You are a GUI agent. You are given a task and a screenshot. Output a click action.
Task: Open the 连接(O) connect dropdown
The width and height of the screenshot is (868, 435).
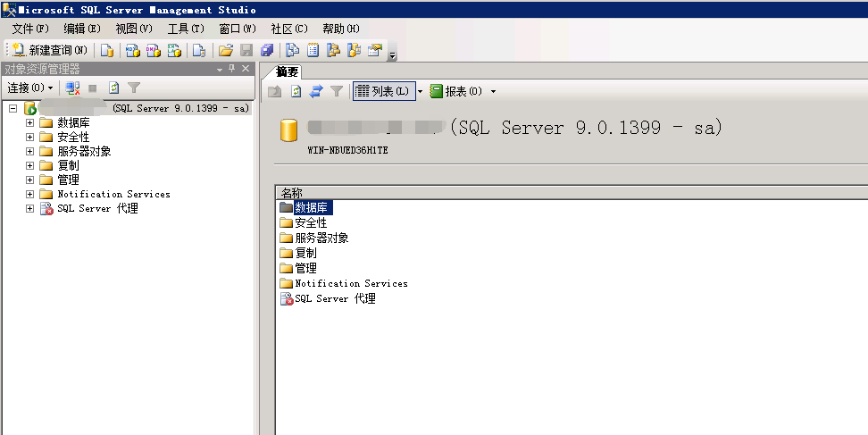pyautogui.click(x=30, y=88)
